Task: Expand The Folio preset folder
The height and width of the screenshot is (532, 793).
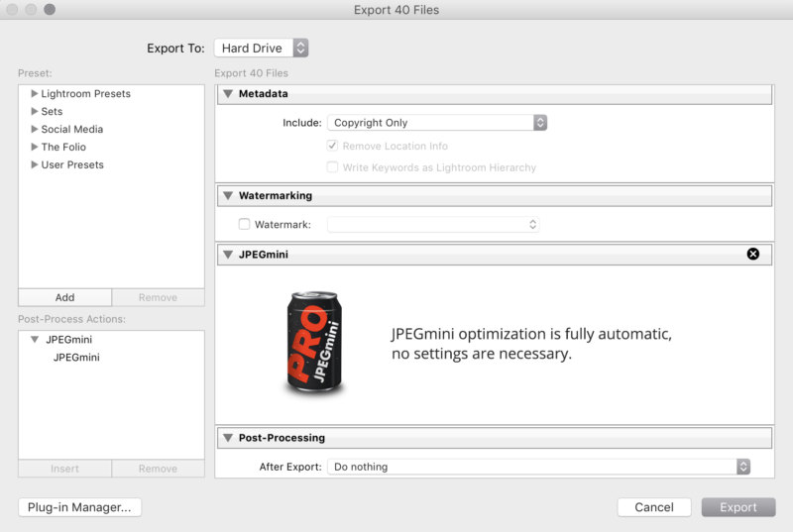Action: (x=35, y=147)
